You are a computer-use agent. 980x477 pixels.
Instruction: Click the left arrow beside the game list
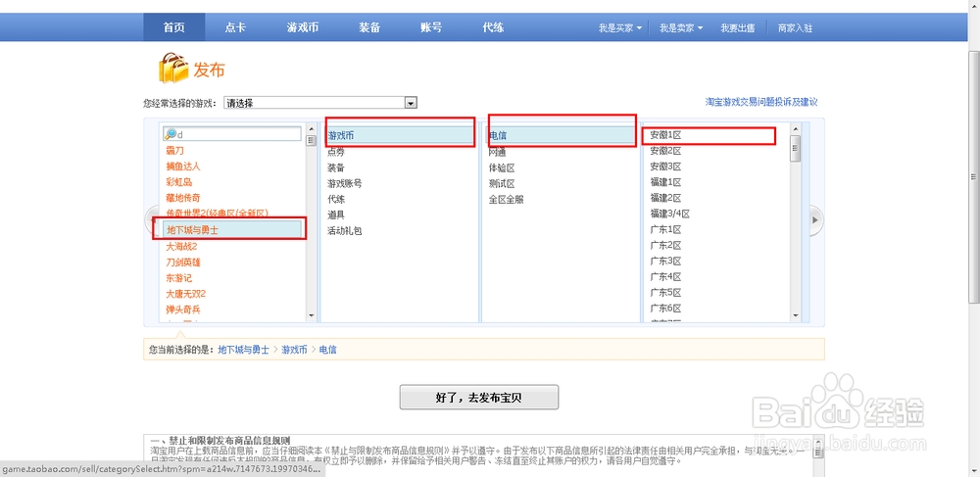[150, 219]
